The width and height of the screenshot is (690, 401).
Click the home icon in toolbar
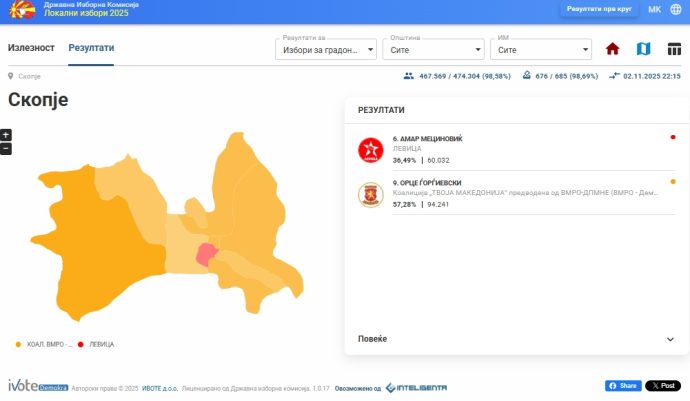click(613, 49)
